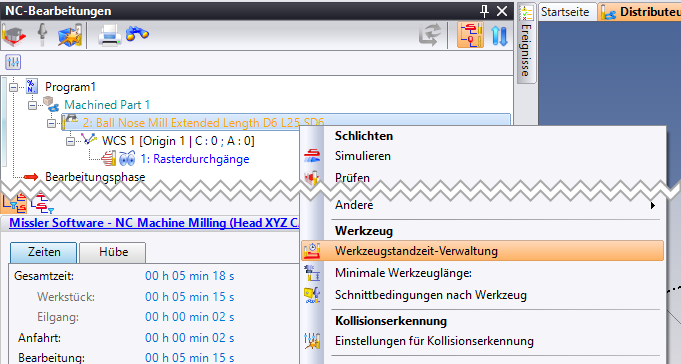Click the tool holder icon in toolbar

(x=42, y=35)
